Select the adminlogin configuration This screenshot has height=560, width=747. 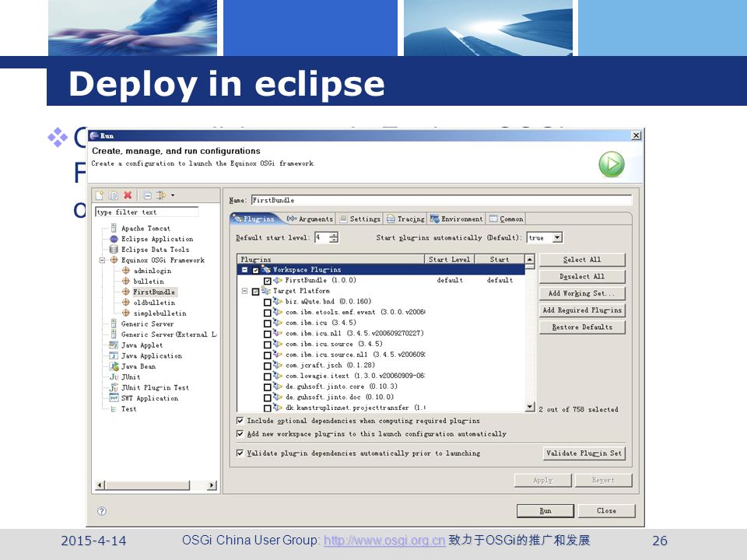point(152,271)
